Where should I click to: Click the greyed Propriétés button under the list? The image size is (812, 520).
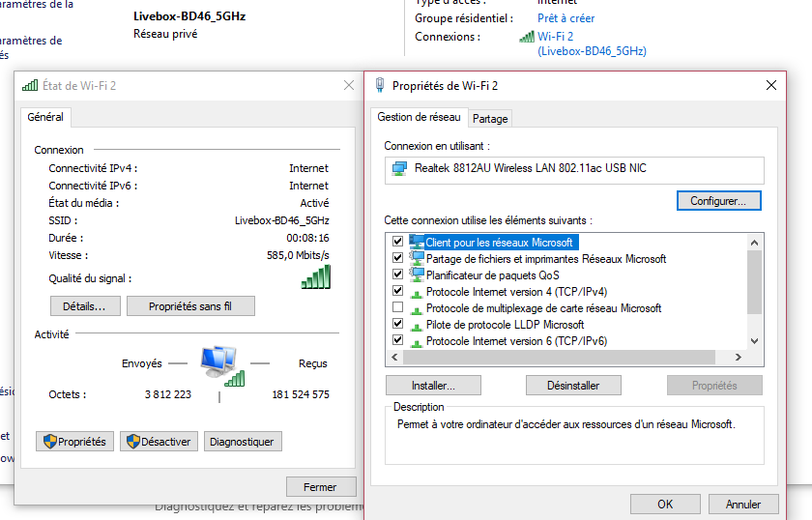(714, 386)
